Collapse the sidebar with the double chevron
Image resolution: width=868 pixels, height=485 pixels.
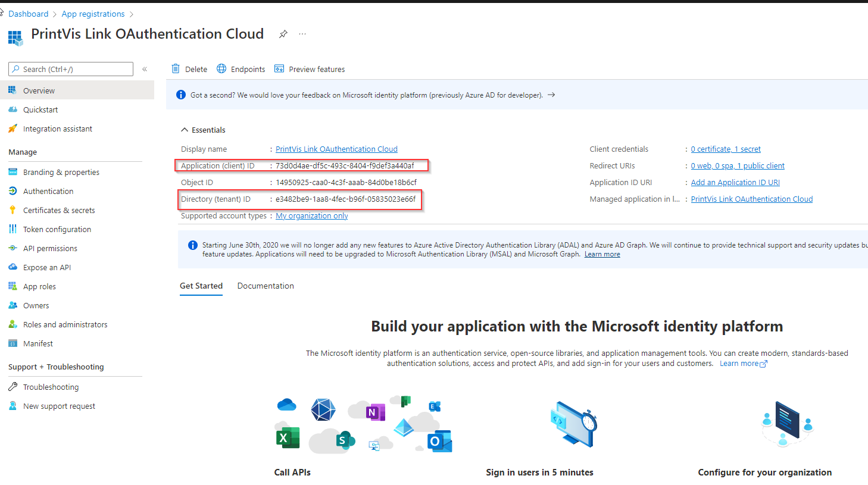click(x=145, y=69)
